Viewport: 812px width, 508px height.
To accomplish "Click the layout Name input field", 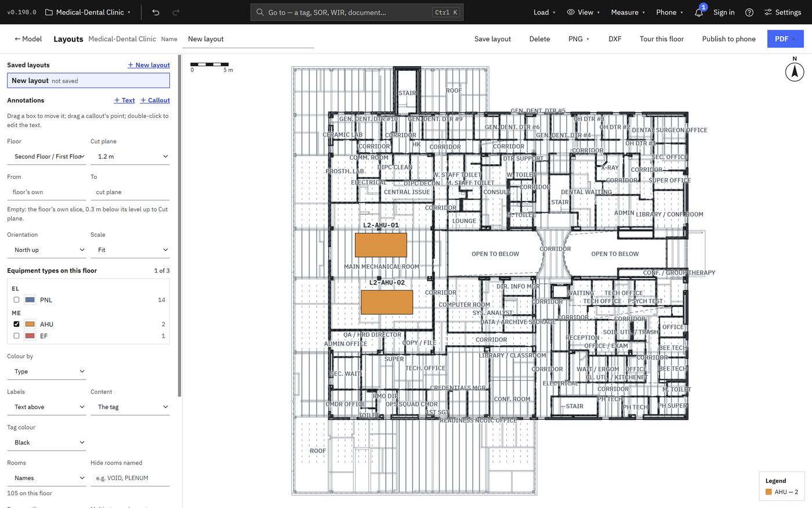I will tap(248, 39).
